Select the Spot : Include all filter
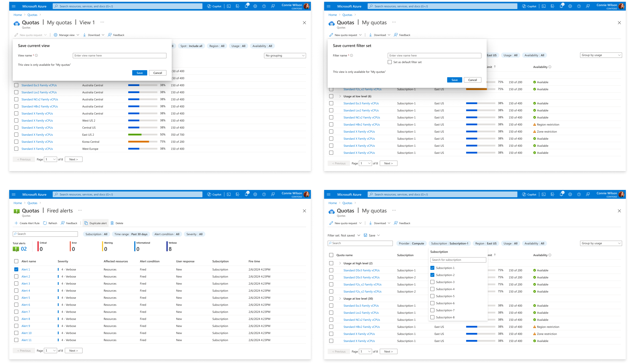The height and width of the screenshot is (364, 629). click(x=191, y=46)
